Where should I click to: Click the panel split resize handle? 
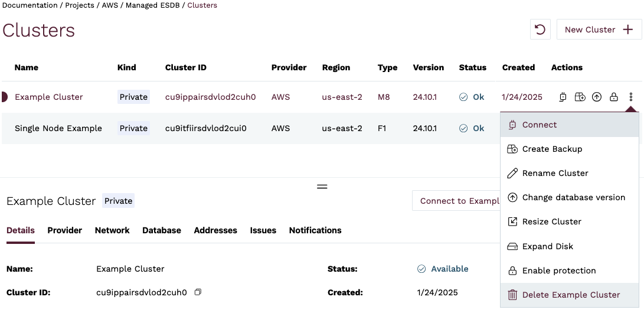322,186
